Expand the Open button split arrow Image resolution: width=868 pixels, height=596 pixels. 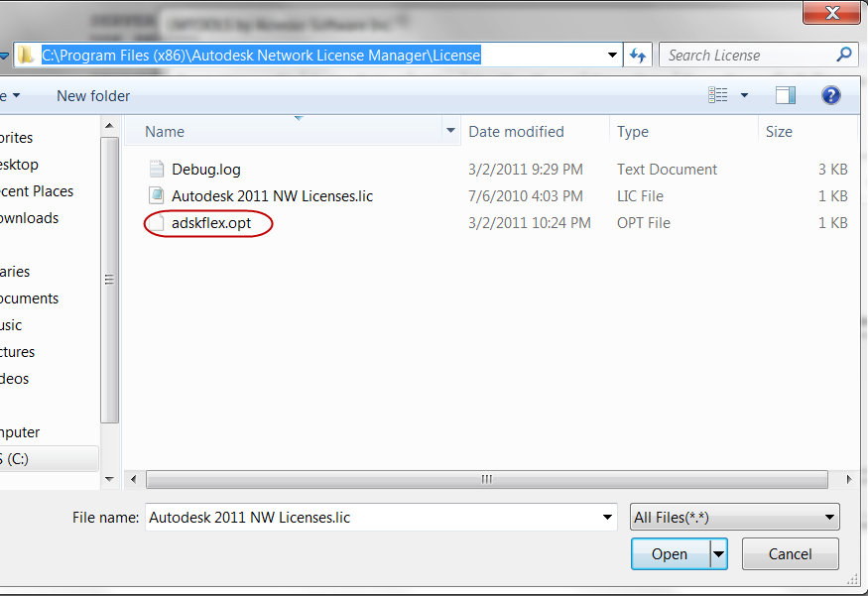[718, 554]
